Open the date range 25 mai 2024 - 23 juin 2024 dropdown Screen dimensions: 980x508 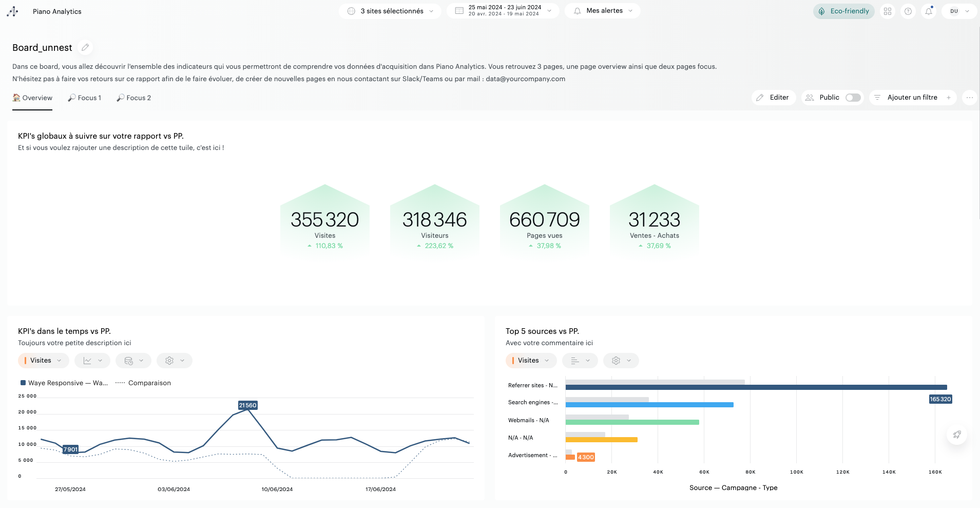503,11
